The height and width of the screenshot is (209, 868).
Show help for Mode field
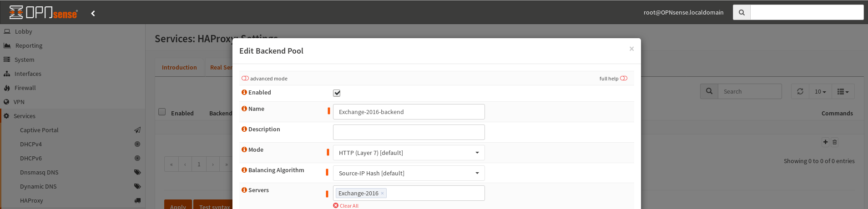(244, 149)
